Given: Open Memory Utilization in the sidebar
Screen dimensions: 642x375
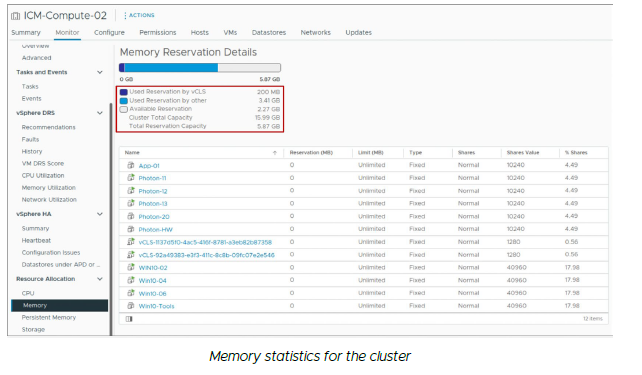Looking at the screenshot, I should (49, 188).
